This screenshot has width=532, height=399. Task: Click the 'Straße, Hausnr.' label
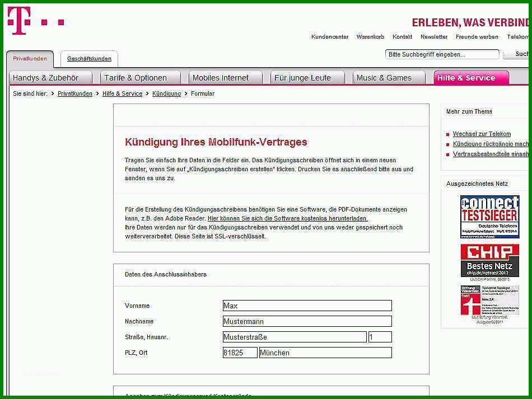coord(146,337)
